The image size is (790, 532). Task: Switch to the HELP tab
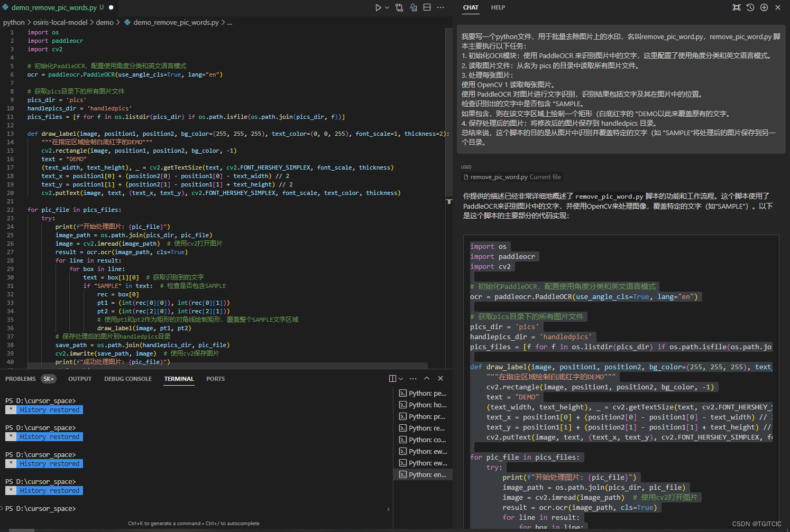498,7
